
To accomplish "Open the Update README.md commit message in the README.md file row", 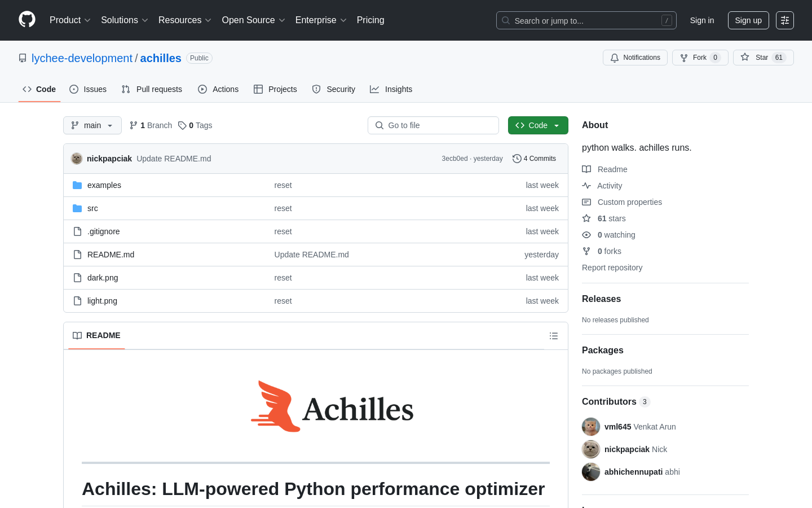I will tap(311, 255).
